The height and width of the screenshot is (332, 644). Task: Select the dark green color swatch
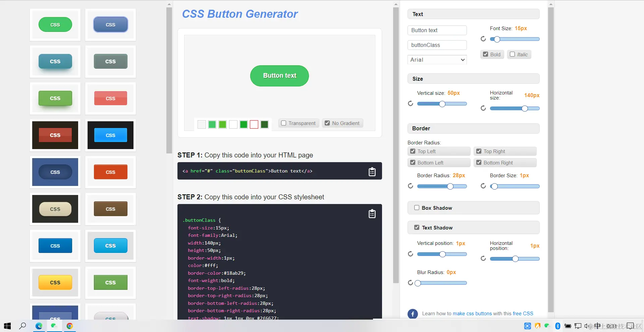pyautogui.click(x=265, y=125)
